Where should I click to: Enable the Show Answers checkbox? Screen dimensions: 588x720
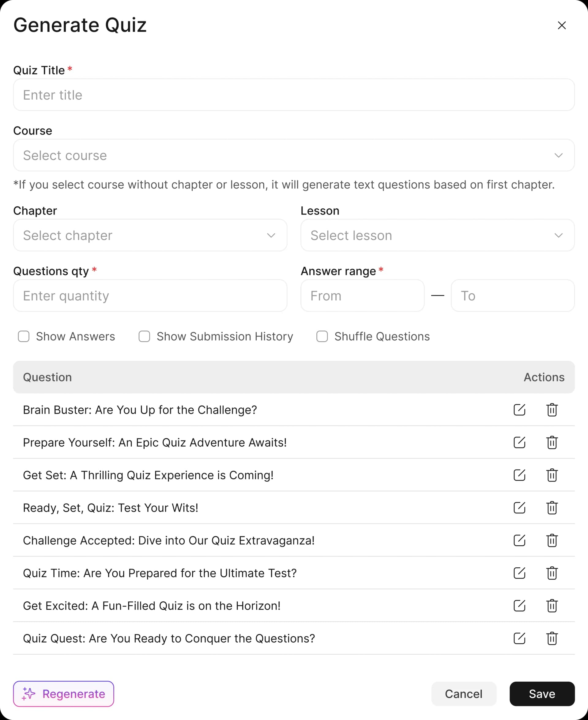pos(24,336)
